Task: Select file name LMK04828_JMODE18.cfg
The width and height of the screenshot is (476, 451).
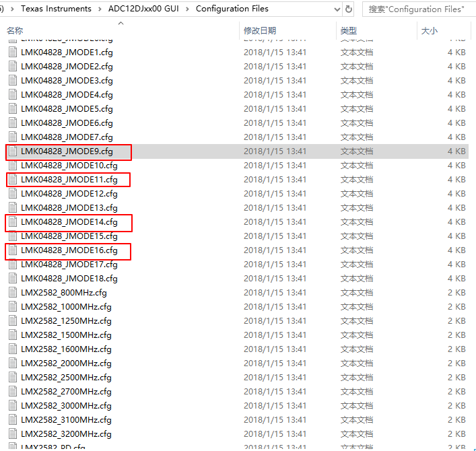Action: 69,279
